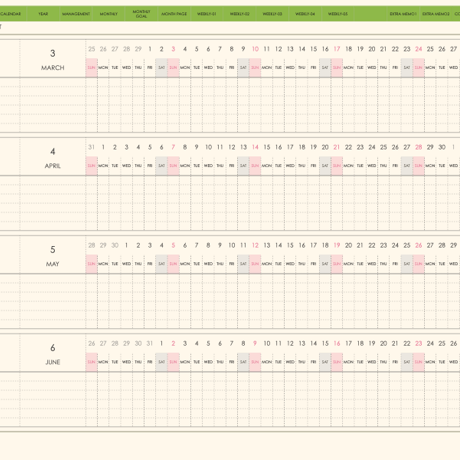Click date 21 in the April row
Screen dimensions: 460x460
[337, 147]
